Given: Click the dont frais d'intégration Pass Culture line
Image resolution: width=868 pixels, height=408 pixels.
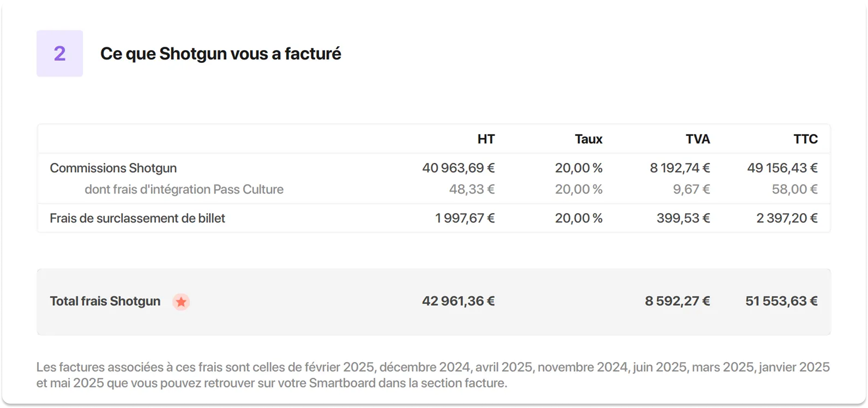Looking at the screenshot, I should coord(184,189).
